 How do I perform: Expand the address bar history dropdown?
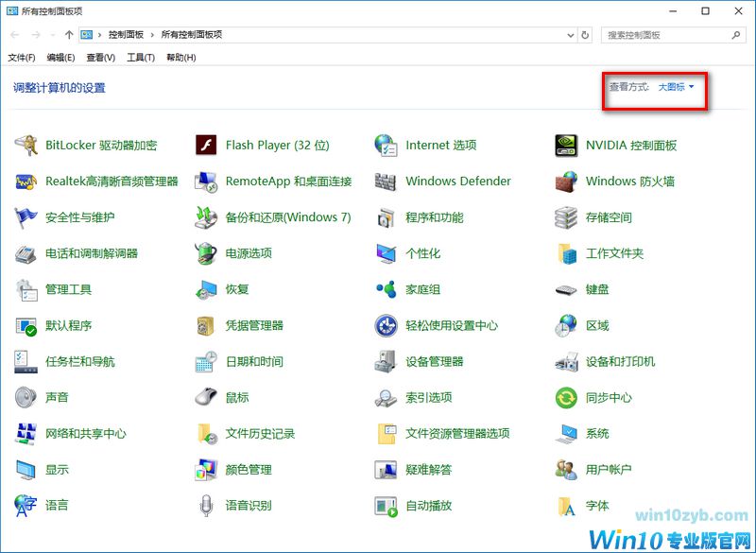(572, 35)
